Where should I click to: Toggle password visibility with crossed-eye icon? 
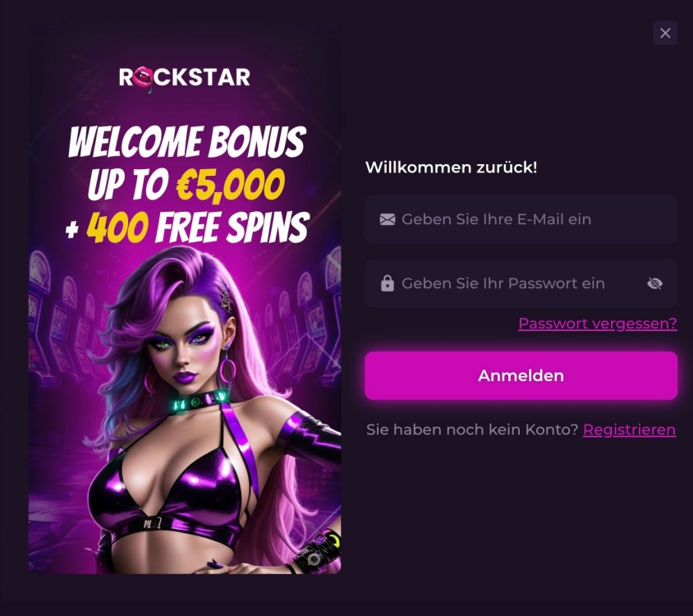[x=654, y=283]
